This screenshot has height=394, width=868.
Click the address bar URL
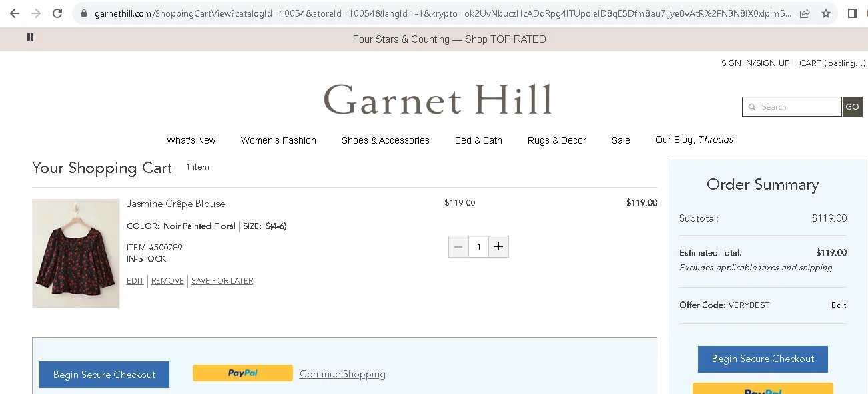tap(443, 13)
